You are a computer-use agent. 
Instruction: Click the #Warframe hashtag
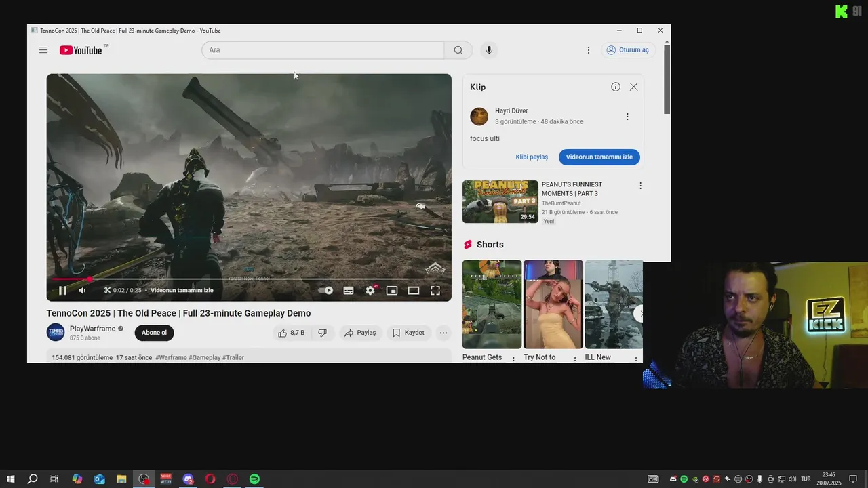pyautogui.click(x=171, y=357)
